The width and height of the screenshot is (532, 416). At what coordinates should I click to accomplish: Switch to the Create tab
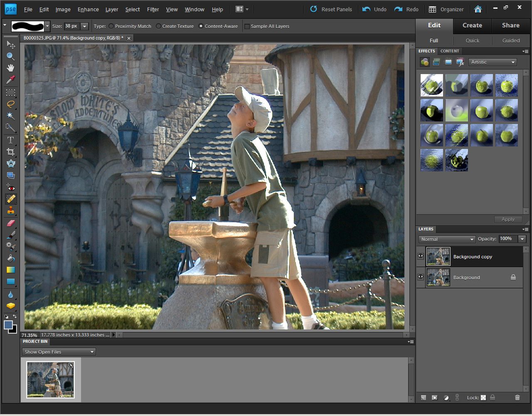(472, 25)
